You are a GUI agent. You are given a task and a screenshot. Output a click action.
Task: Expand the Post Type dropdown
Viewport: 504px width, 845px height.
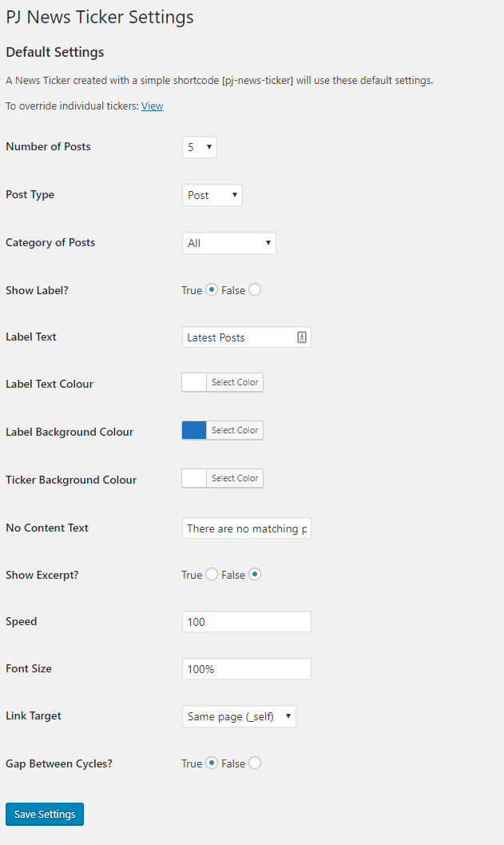[212, 195]
